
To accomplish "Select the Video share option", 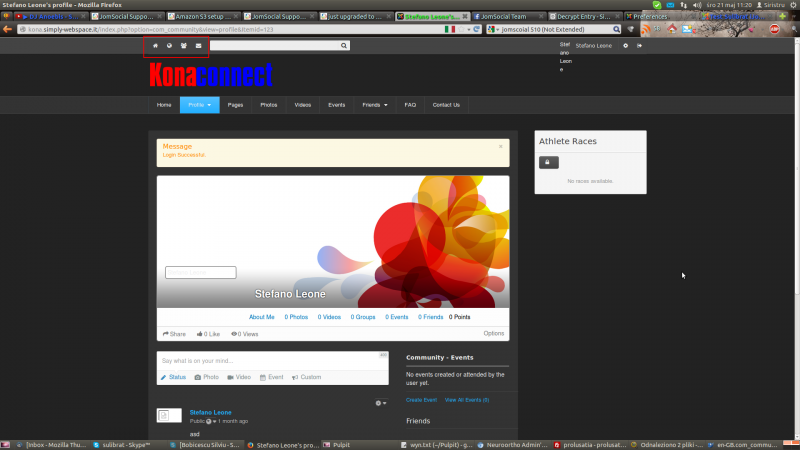I will point(239,377).
